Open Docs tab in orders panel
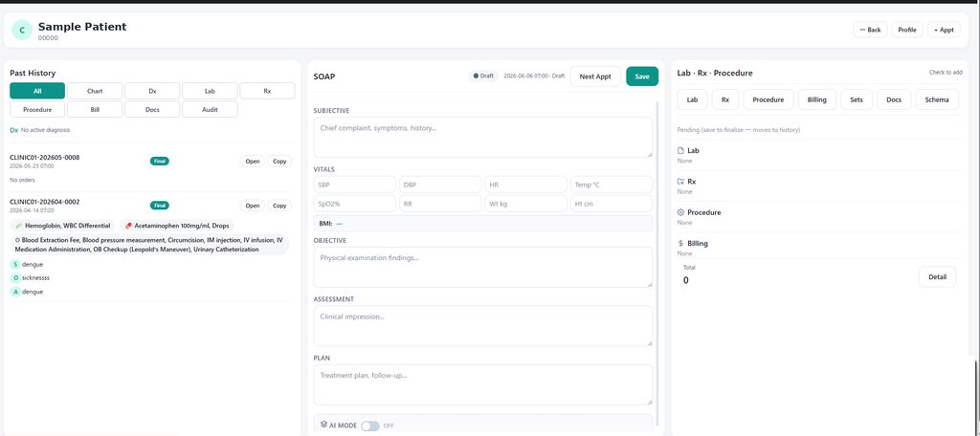 click(894, 99)
